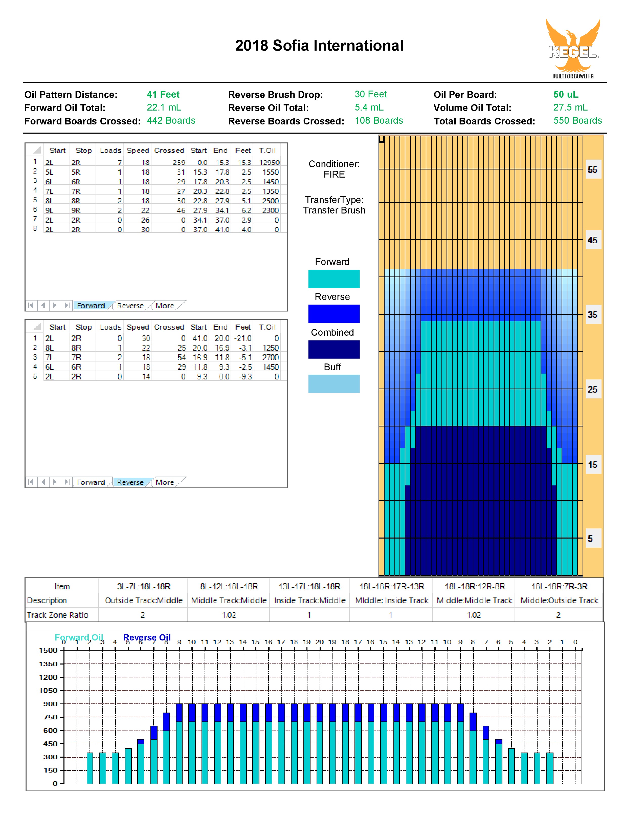Click the Crossed column header in upper table
The width and height of the screenshot is (644, 835).
[169, 150]
